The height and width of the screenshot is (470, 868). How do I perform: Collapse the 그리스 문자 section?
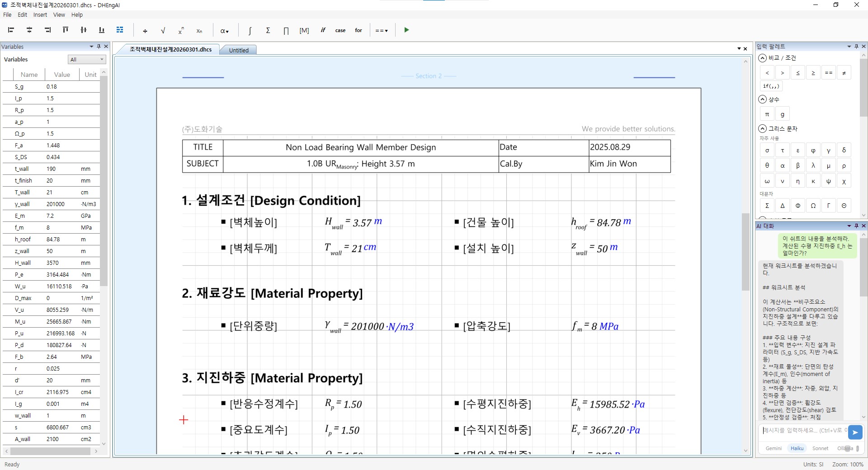pos(763,129)
